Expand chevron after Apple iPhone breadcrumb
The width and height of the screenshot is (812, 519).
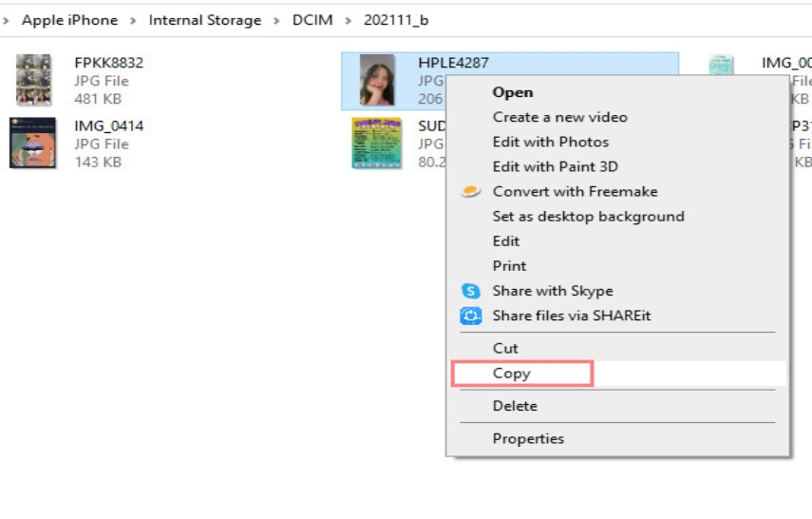pos(133,20)
